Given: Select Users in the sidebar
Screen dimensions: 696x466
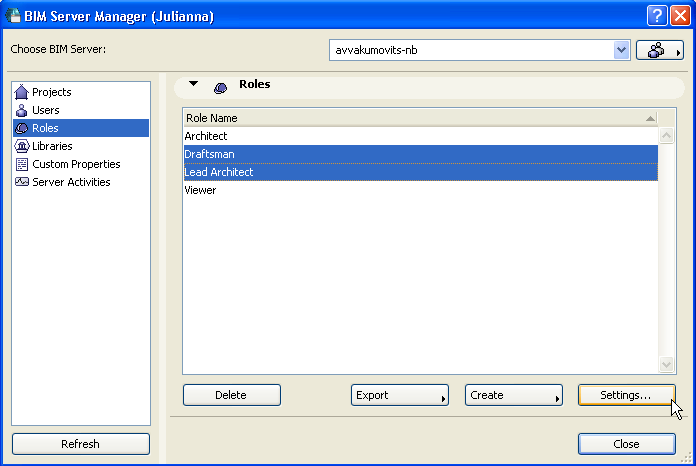Looking at the screenshot, I should (81, 110).
